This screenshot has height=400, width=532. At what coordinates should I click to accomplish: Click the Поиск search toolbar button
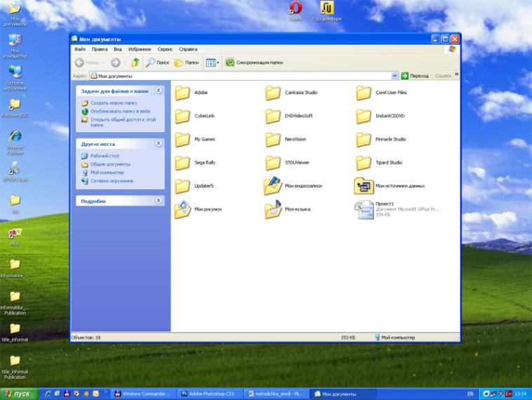[158, 62]
